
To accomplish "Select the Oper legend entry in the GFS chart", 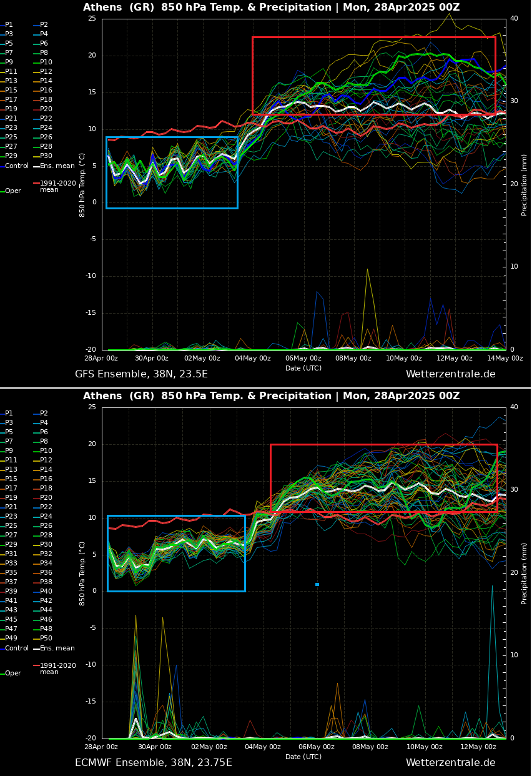I will pyautogui.click(x=12, y=191).
